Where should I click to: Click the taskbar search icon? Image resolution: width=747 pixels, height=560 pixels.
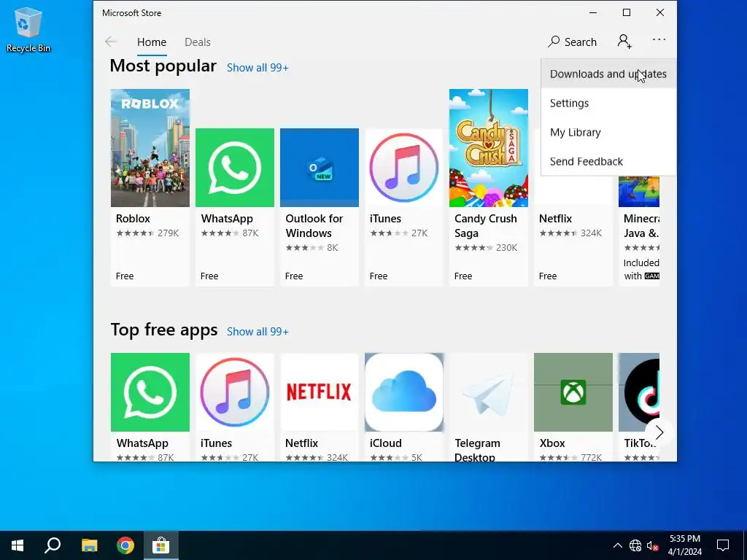[53, 545]
